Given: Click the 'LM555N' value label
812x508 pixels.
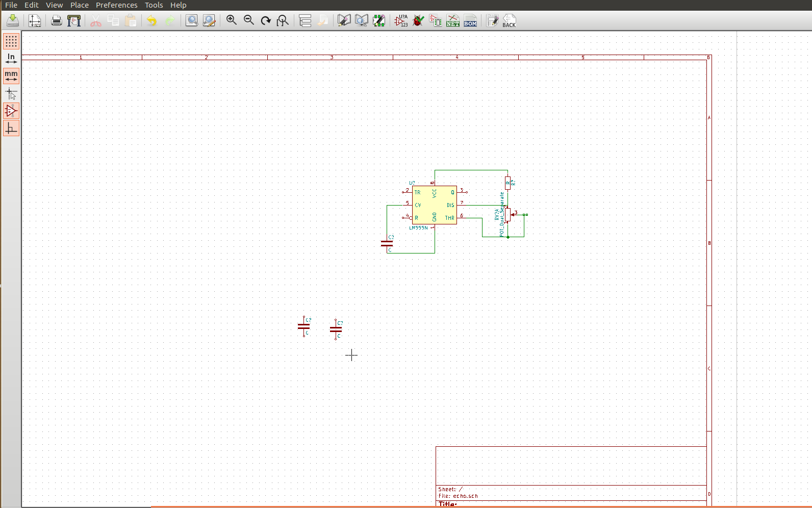Looking at the screenshot, I should point(419,228).
